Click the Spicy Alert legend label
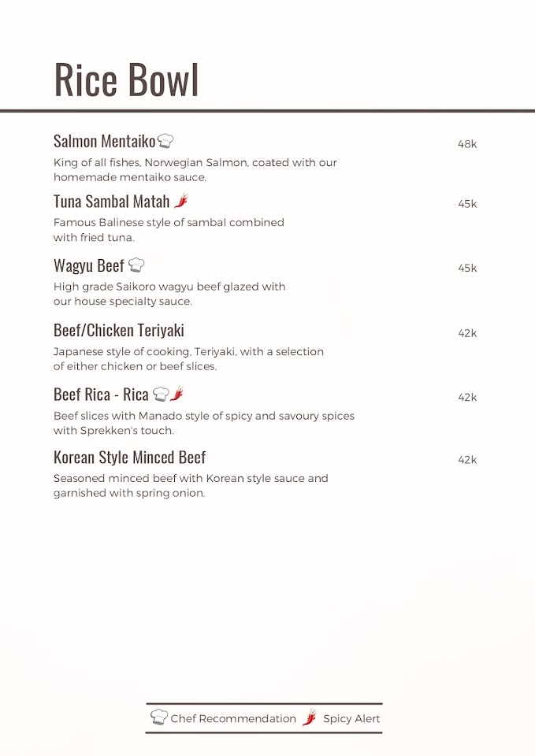The width and height of the screenshot is (535, 756). tap(351, 718)
